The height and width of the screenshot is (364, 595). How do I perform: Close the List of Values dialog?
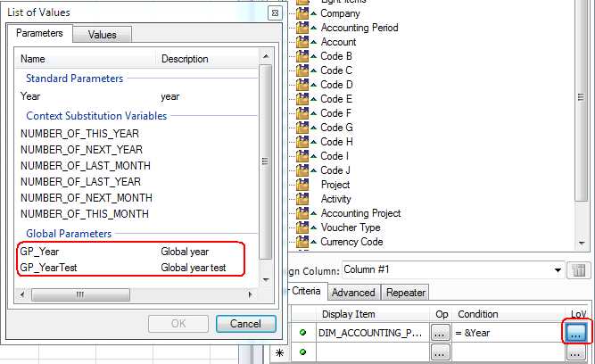275,12
